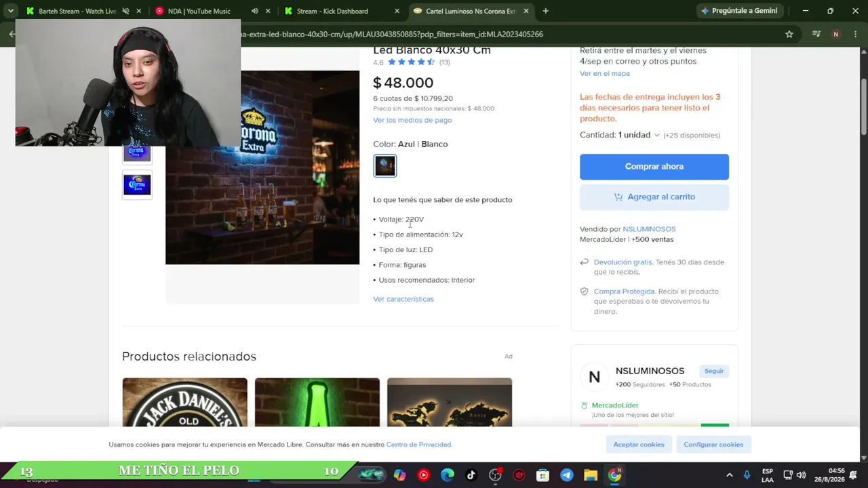The height and width of the screenshot is (488, 868).
Task: Switch to the Stream - Kick Dashboard tab
Action: (332, 11)
